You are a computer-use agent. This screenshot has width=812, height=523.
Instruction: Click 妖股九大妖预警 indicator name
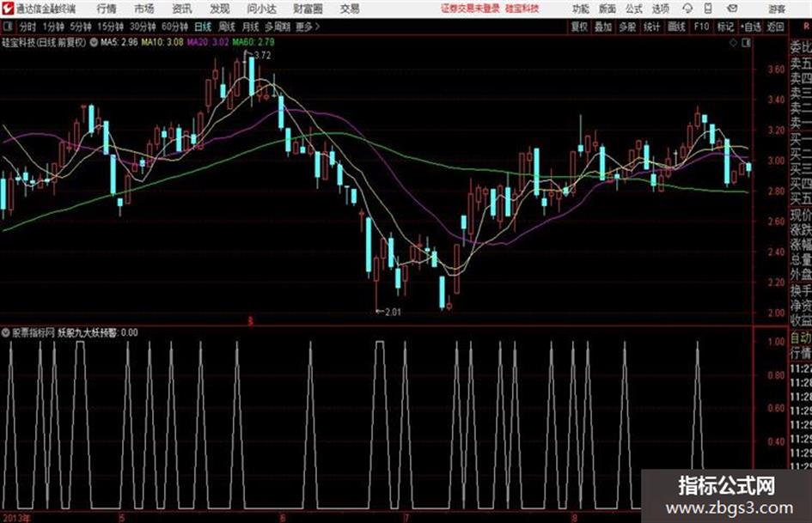coord(88,332)
